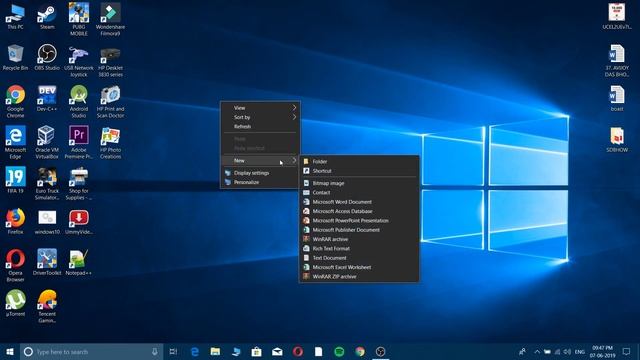Activate the search microphone icon

155,351
